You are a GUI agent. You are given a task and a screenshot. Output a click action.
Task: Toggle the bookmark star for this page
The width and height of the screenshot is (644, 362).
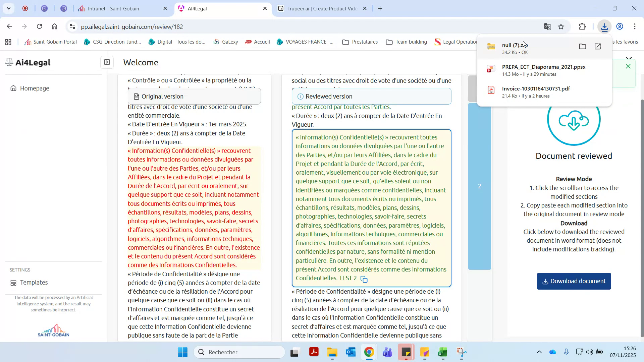561,26
